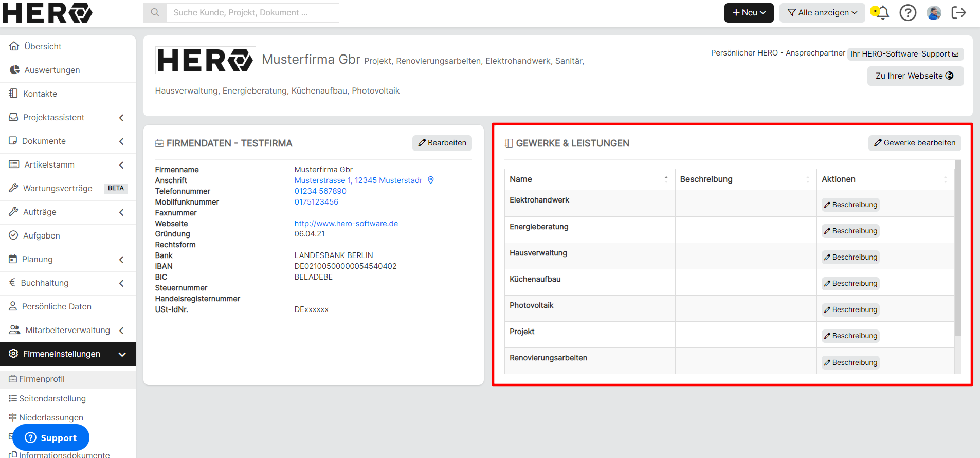
Task: Click the HERO logo in top bar
Action: 47,13
